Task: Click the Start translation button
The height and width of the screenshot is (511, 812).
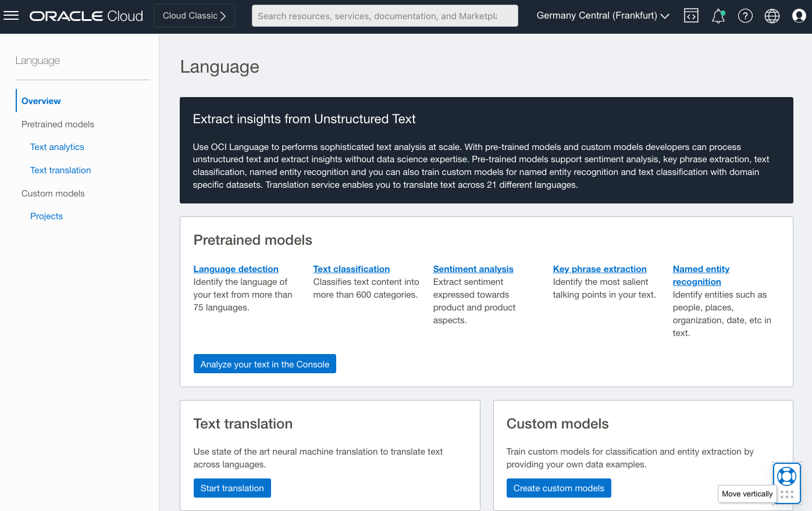Action: tap(232, 488)
